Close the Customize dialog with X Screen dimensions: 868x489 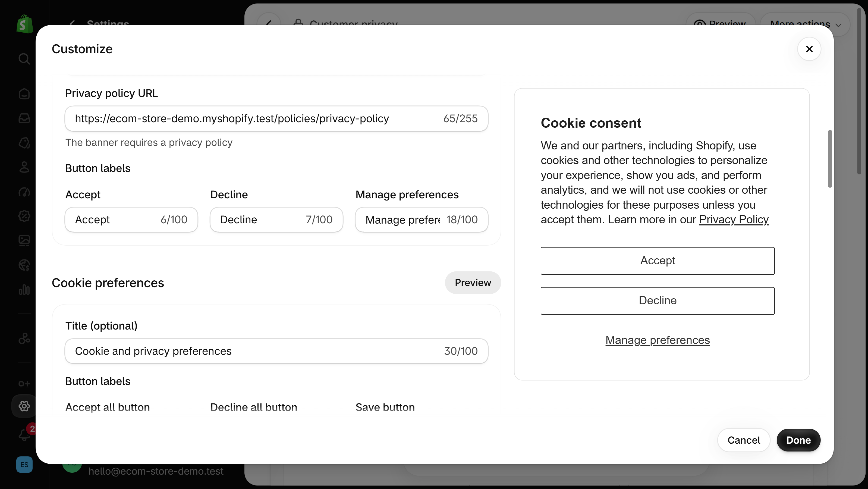click(809, 49)
